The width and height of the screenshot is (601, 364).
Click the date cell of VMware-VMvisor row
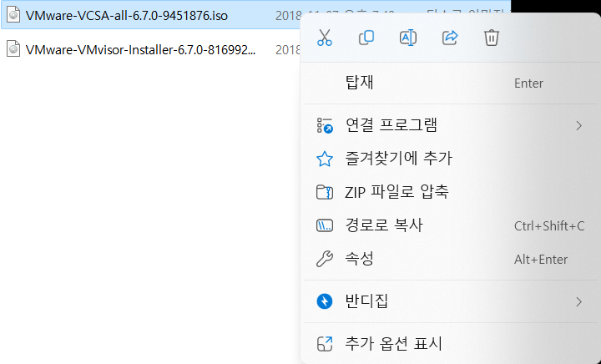tap(287, 50)
